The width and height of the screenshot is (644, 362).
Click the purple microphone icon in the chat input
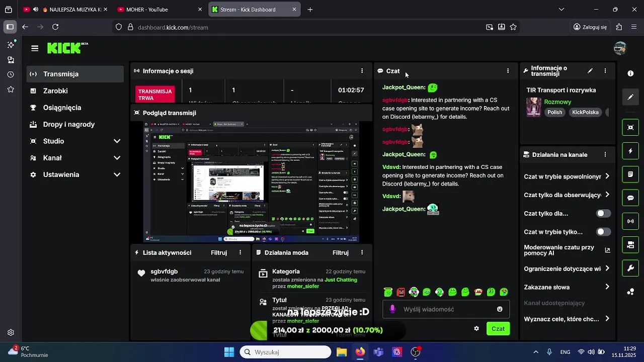tap(393, 309)
